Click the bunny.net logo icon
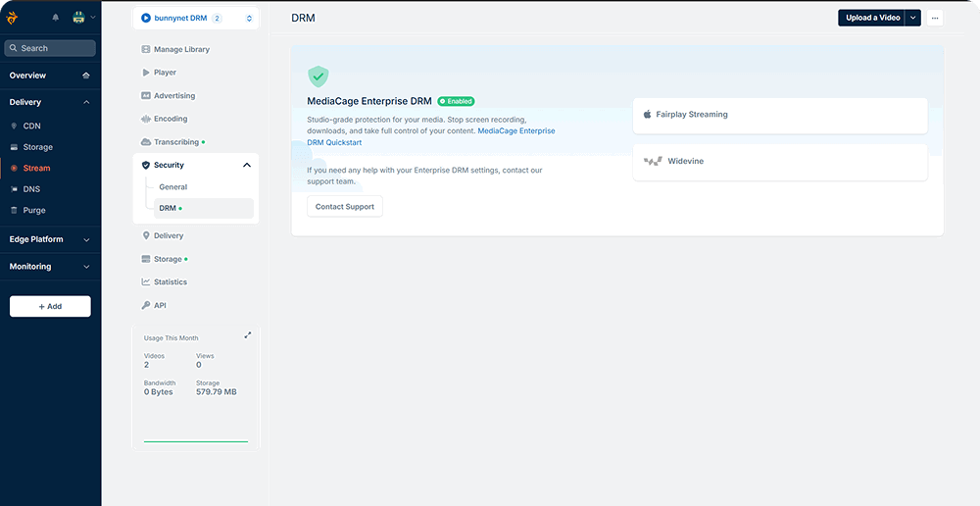Viewport: 980px width, 506px height. pos(12,18)
